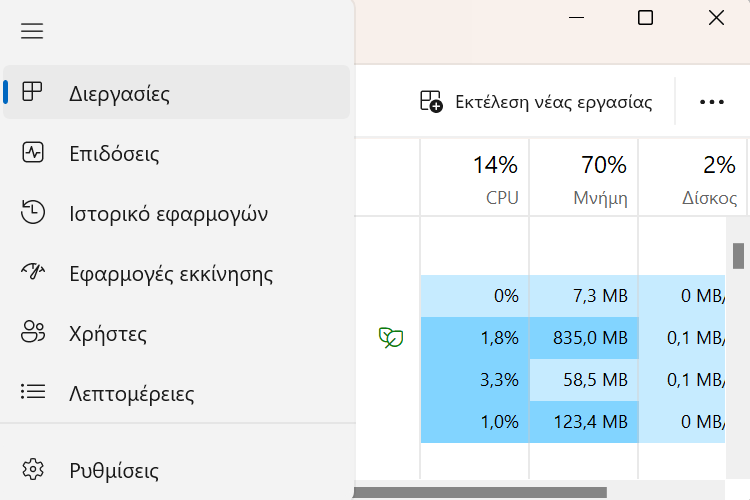Click the horizontal scrollbar at bottom
The image size is (750, 500).
pyautogui.click(x=480, y=492)
